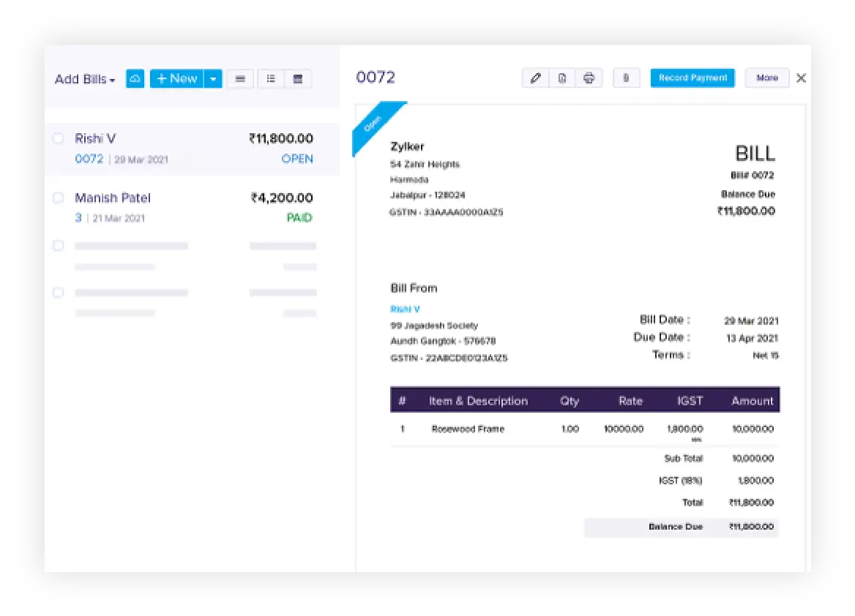The height and width of the screenshot is (616, 855).
Task: Open the More options menu
Action: [x=766, y=78]
